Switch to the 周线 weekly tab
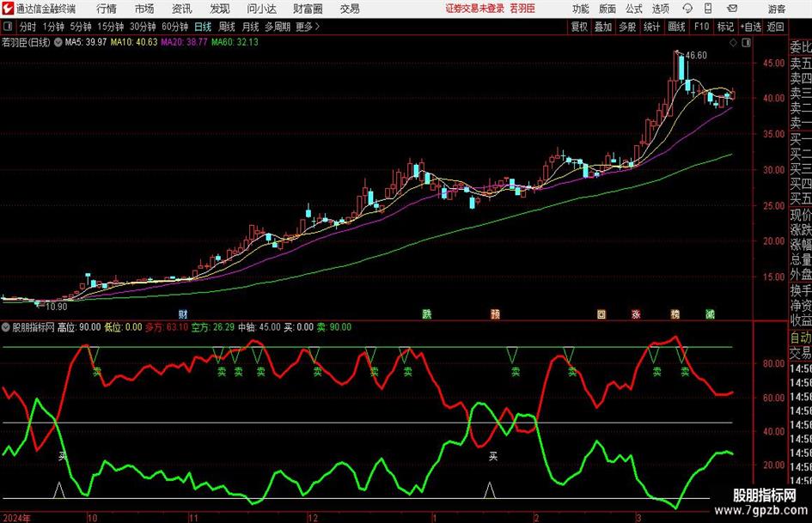 [x=227, y=27]
